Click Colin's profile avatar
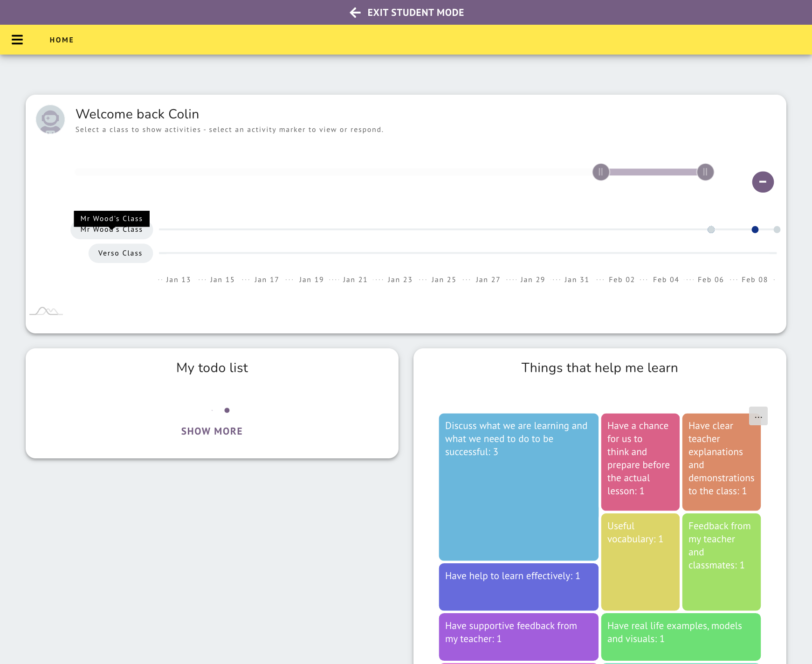Viewport: 812px width, 664px height. [50, 119]
